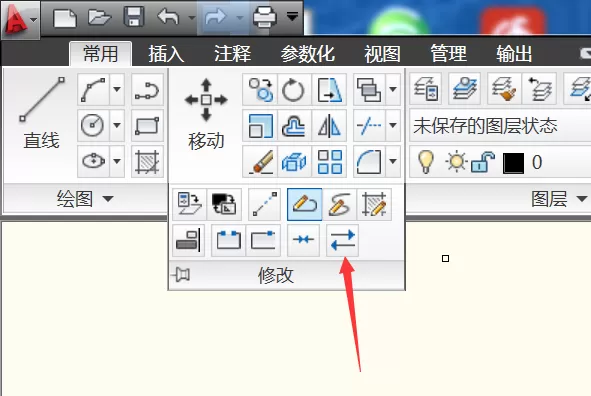Image resolution: width=591 pixels, height=396 pixels.
Task: Open 未保存的图层状态 layer state dropdown
Action: click(x=501, y=125)
